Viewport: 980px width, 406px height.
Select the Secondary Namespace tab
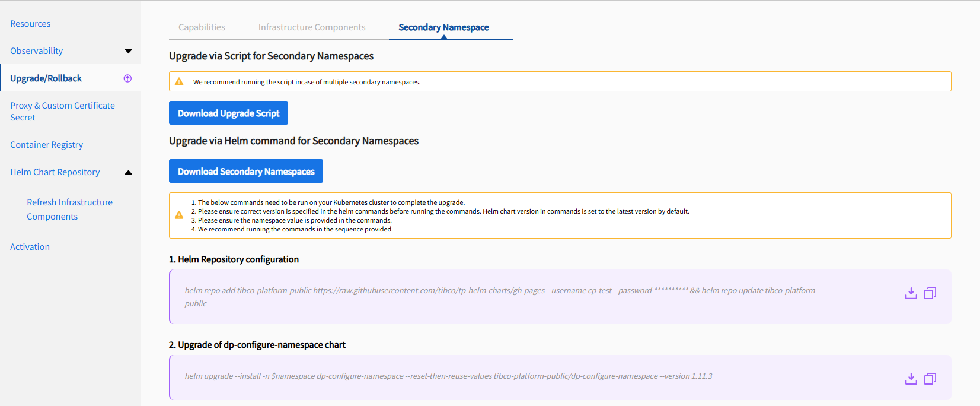tap(443, 27)
